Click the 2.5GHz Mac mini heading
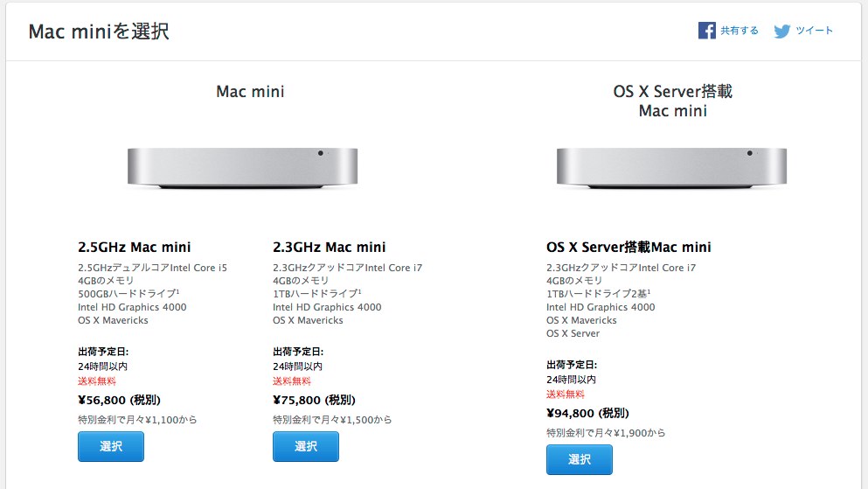868x489 pixels. pyautogui.click(x=135, y=247)
